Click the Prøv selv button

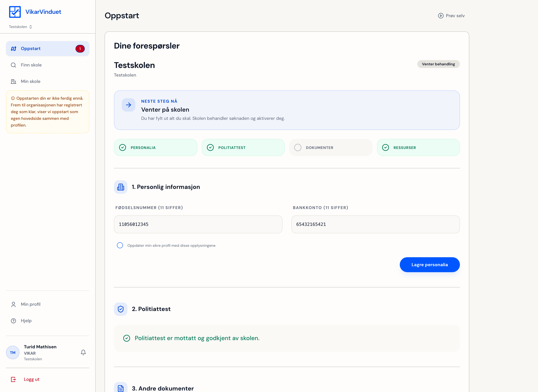tap(451, 16)
